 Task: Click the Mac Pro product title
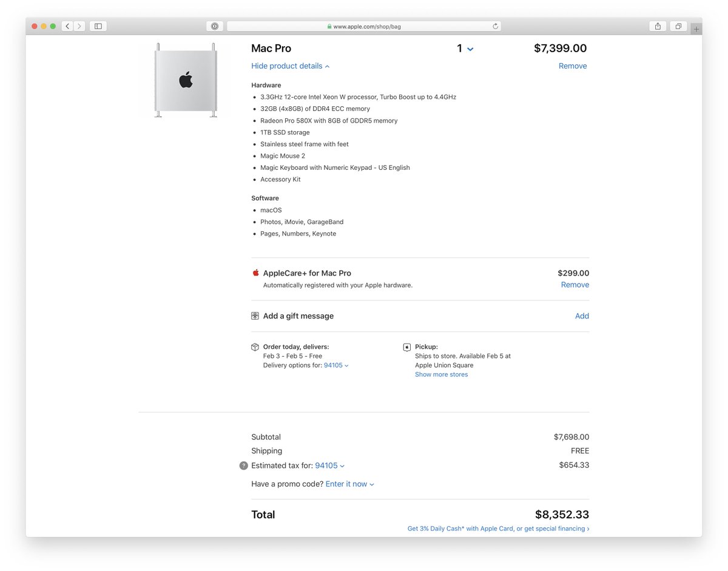click(x=271, y=49)
